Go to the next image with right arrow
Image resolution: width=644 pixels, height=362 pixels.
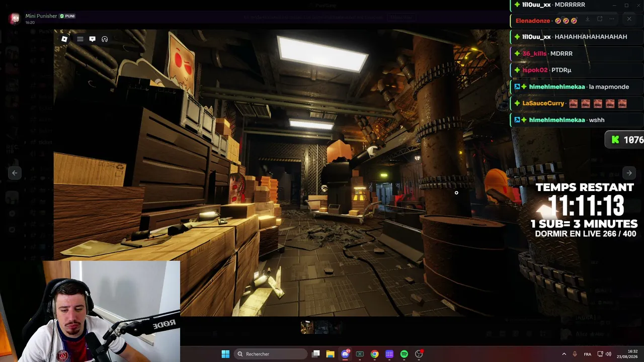pyautogui.click(x=629, y=173)
